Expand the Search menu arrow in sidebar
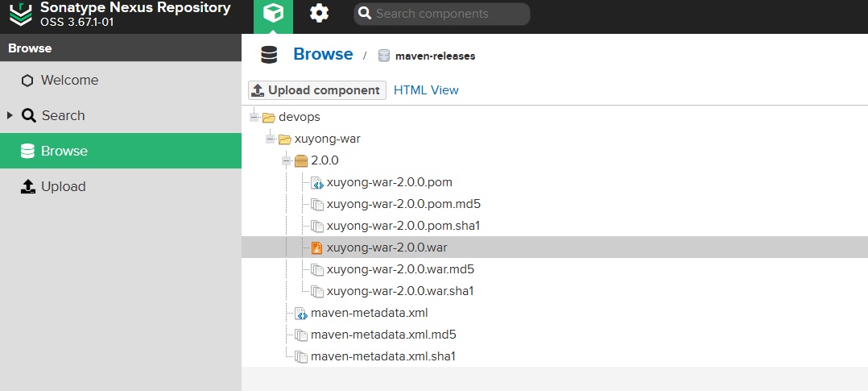Viewport: 868px width, 391px height. click(10, 115)
